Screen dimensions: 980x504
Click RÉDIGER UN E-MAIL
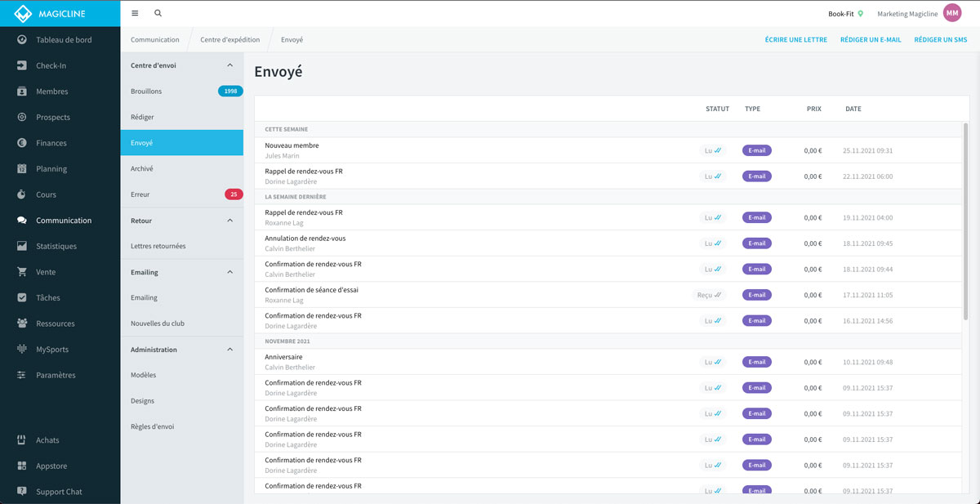click(871, 39)
